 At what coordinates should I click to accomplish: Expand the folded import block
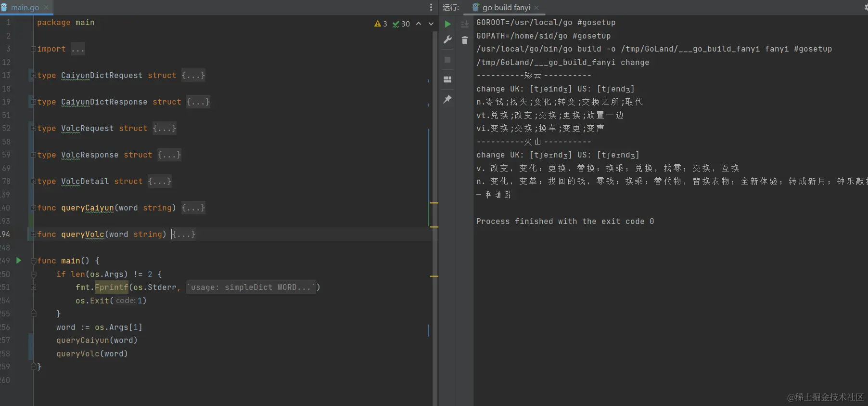coord(33,49)
